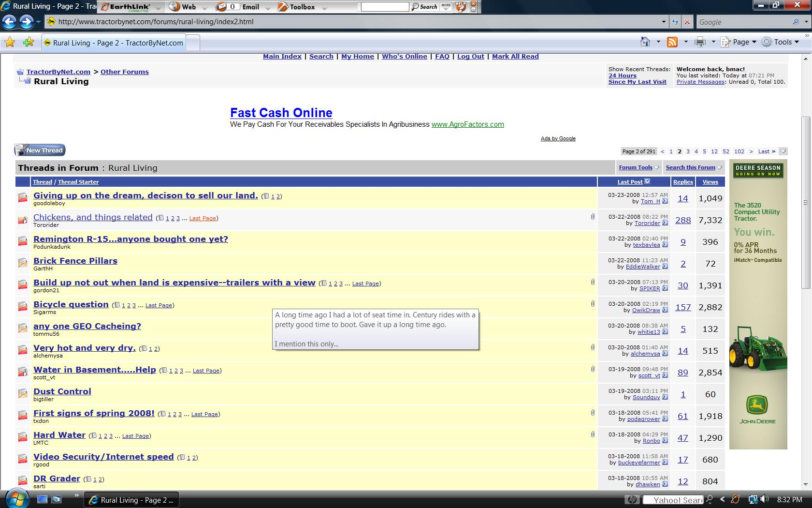812x508 pixels.
Task: Select the Rural Living - Page 2 browser tab
Action: (x=114, y=43)
